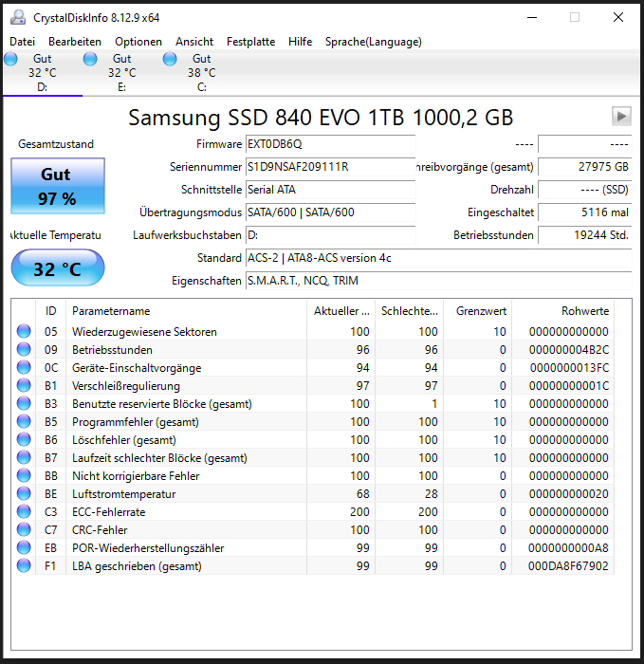The width and height of the screenshot is (644, 664).
Task: Click the 32 °C temperature button
Action: point(58,267)
